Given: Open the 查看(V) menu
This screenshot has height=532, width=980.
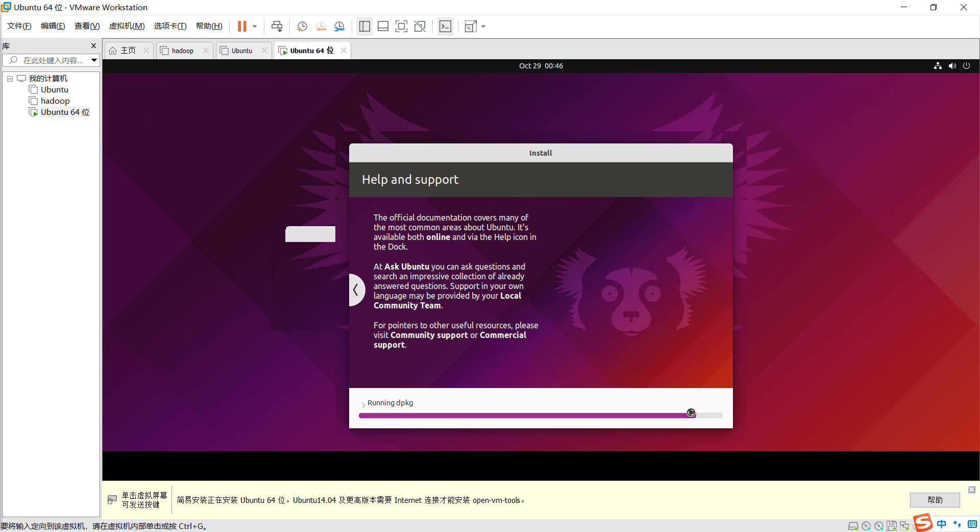Looking at the screenshot, I should (87, 26).
